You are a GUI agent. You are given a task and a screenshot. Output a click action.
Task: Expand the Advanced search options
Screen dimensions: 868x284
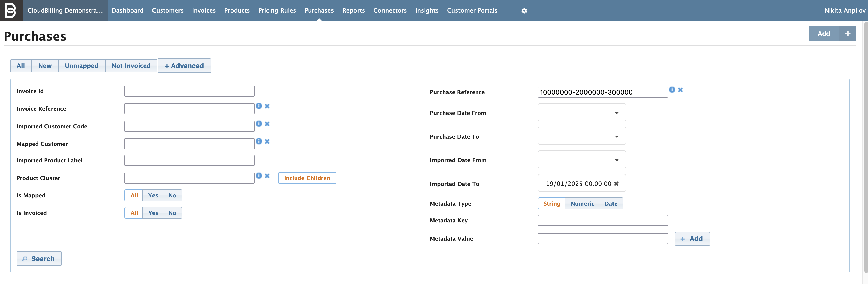click(x=184, y=65)
